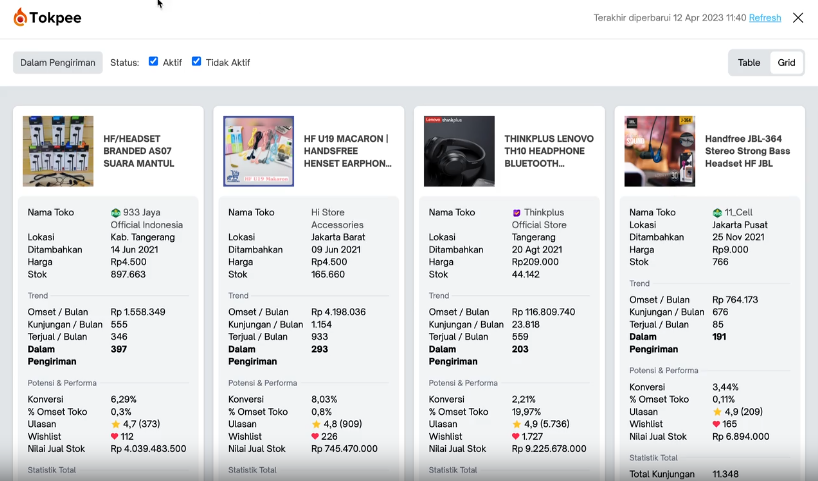Open Handfree JBL-364 product thumbnail
818x481 pixels.
tap(659, 151)
